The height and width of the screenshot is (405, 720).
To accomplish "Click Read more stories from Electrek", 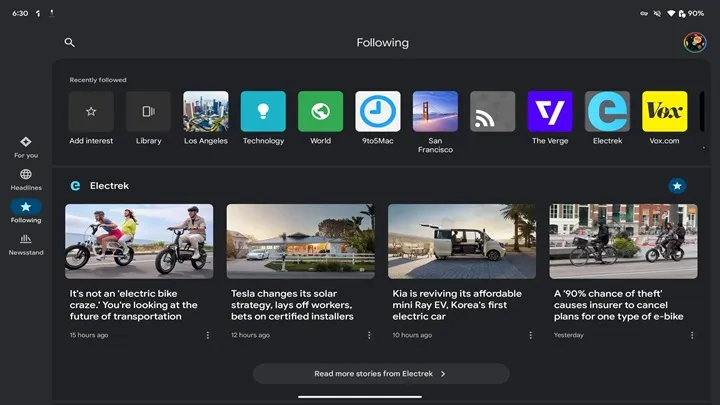I will tap(380, 374).
